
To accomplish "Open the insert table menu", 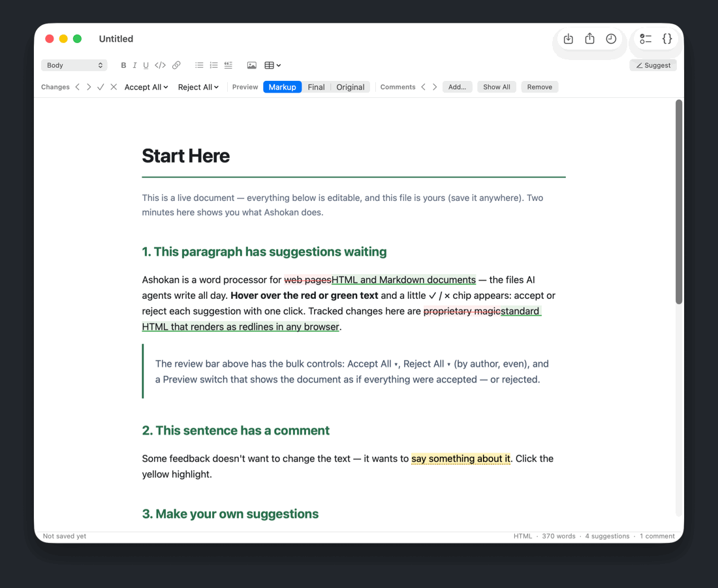I will pos(272,65).
